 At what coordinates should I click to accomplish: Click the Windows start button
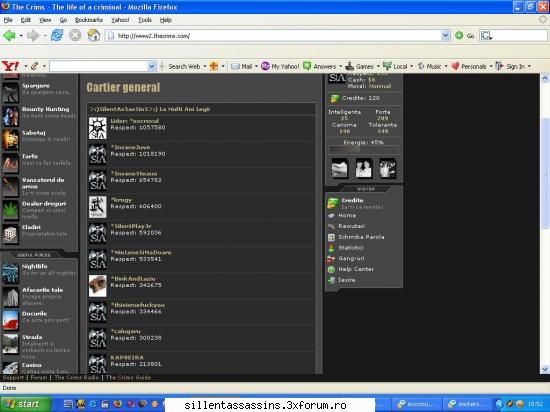[25, 404]
